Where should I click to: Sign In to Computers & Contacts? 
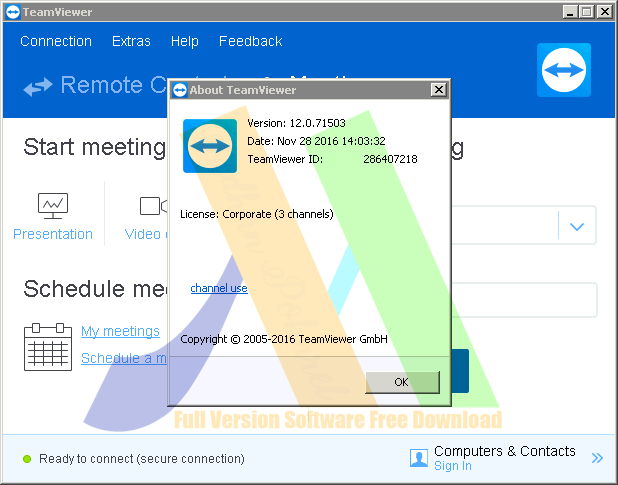[452, 466]
